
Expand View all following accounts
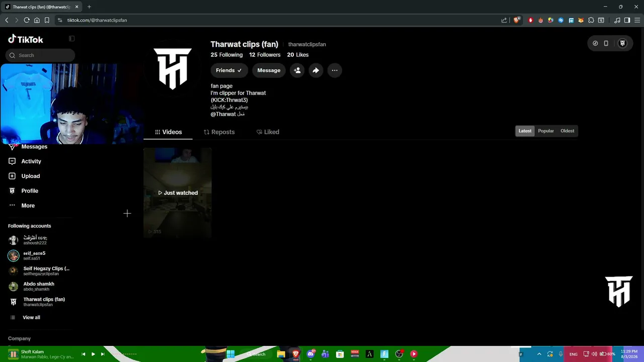coord(25,318)
